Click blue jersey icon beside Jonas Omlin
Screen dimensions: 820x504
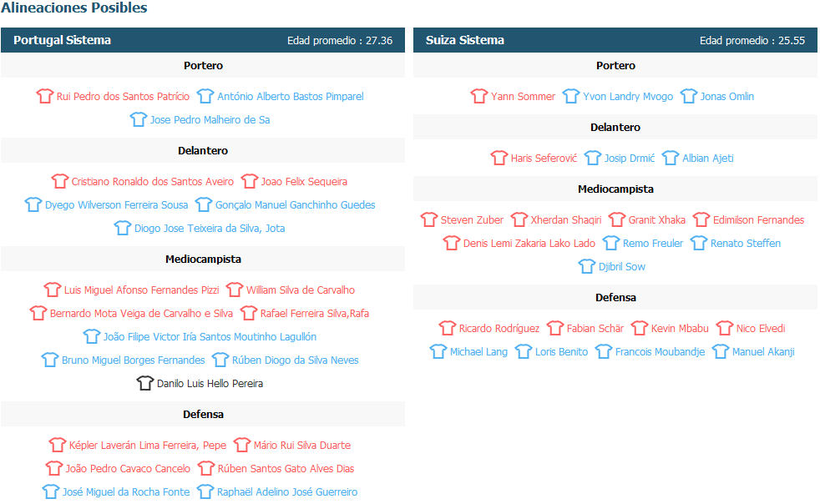click(689, 96)
